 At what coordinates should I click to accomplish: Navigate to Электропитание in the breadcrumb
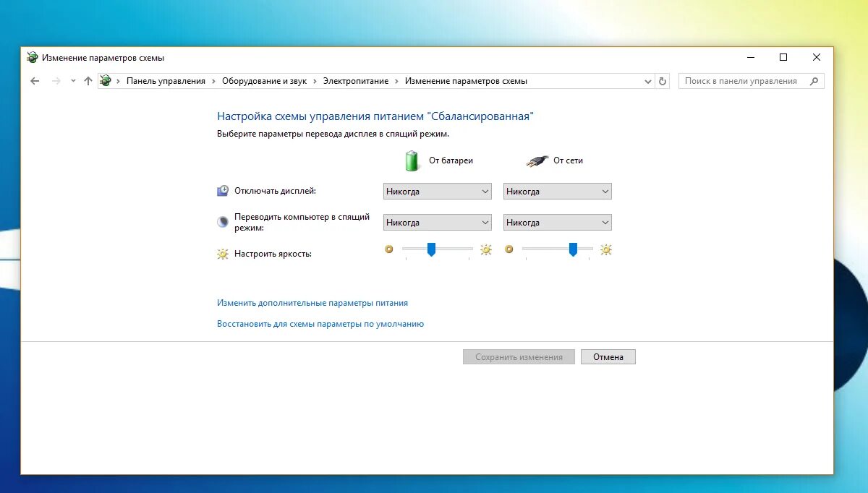point(357,81)
